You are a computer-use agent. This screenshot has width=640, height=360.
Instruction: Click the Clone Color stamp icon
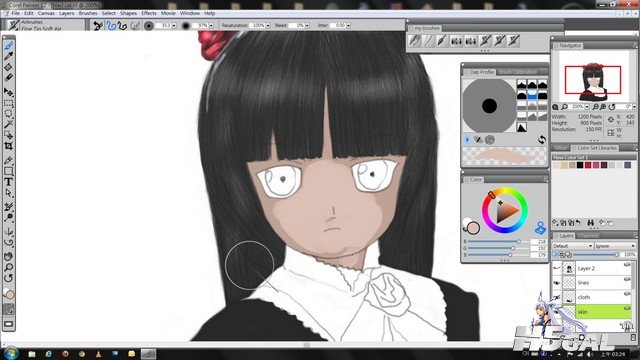540,228
